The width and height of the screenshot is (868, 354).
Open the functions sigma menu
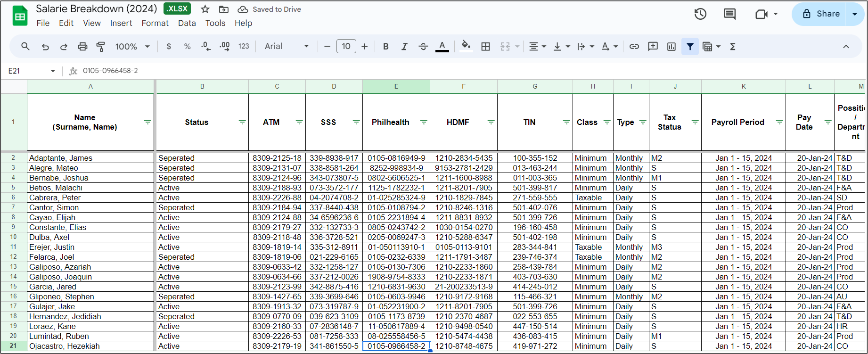coord(733,46)
